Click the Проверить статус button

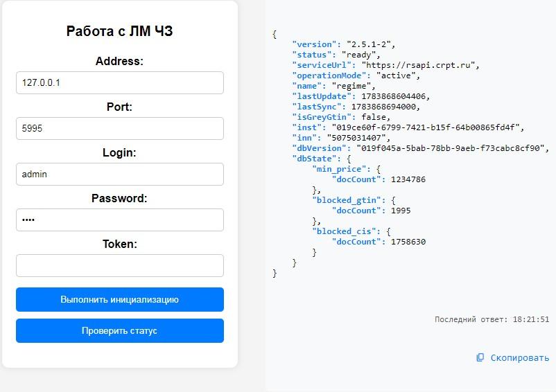coord(120,331)
